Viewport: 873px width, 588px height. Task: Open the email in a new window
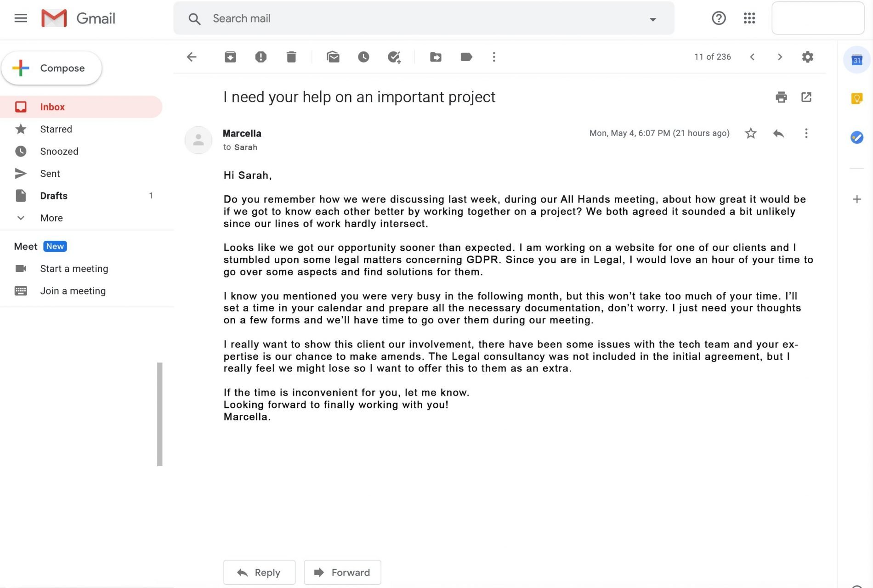(x=807, y=97)
